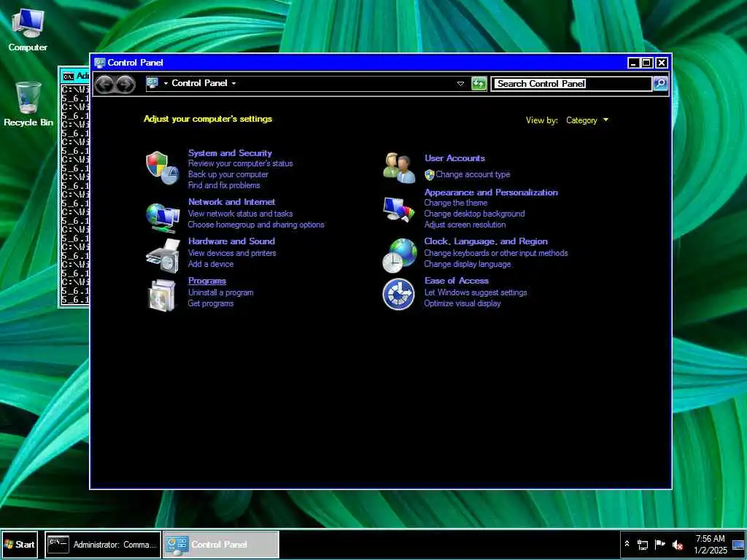Click Control Panel breadcrumb text
Viewport: 747px width, 560px height.
click(199, 83)
